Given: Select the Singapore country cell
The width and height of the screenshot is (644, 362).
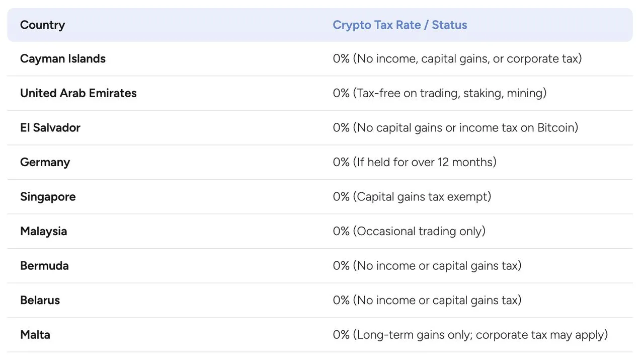Looking at the screenshot, I should [x=48, y=196].
